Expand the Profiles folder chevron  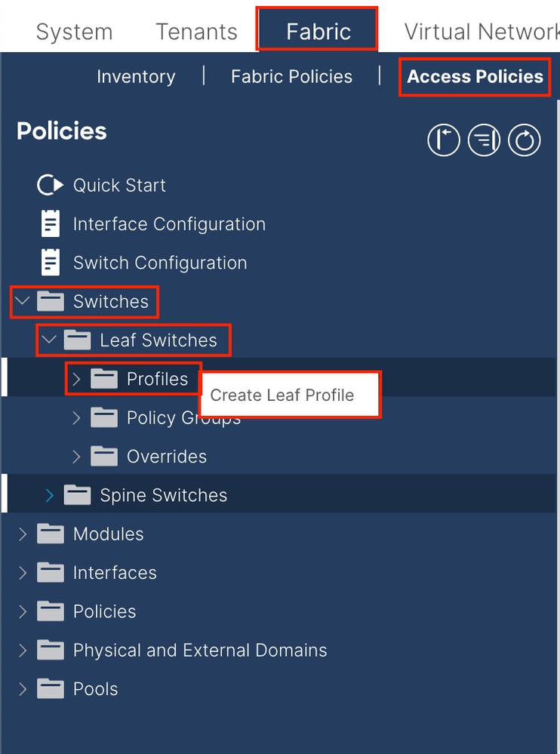(76, 379)
